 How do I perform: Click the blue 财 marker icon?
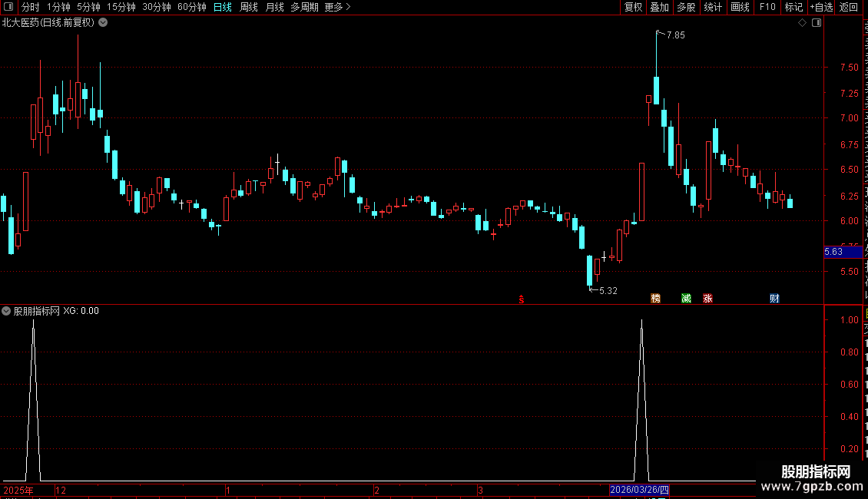(774, 298)
